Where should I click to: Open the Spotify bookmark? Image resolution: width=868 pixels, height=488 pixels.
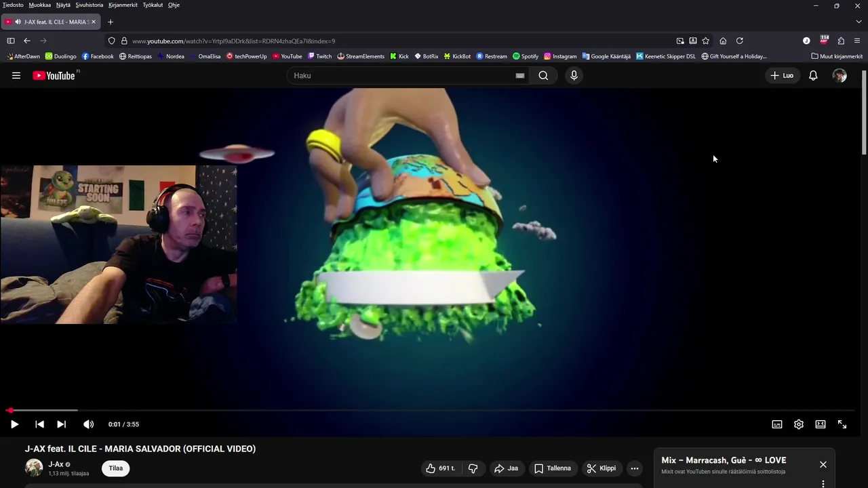(x=526, y=56)
